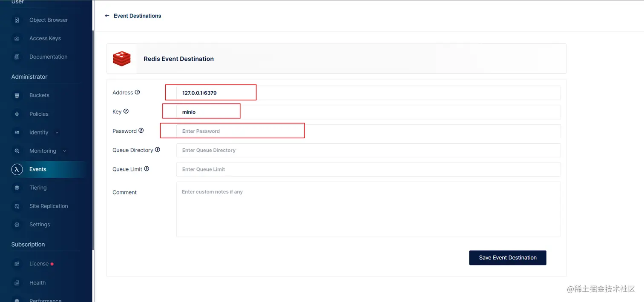Click the Redis logo icon
Viewport: 644px width, 302px height.
(122, 59)
